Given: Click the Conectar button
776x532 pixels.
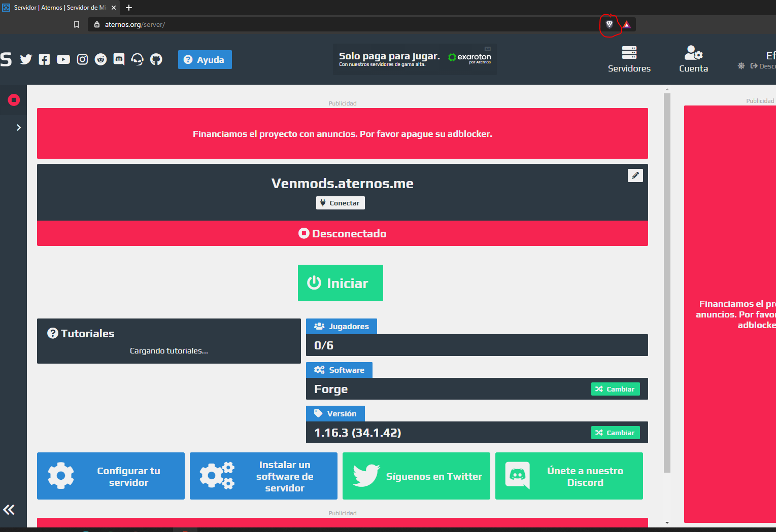Looking at the screenshot, I should pyautogui.click(x=341, y=203).
